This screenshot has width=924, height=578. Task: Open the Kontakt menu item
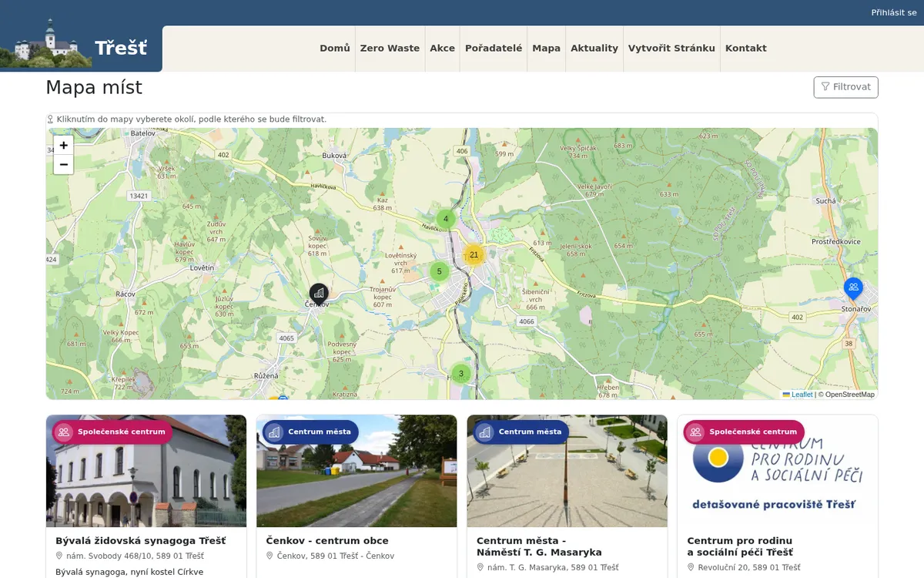tap(746, 48)
